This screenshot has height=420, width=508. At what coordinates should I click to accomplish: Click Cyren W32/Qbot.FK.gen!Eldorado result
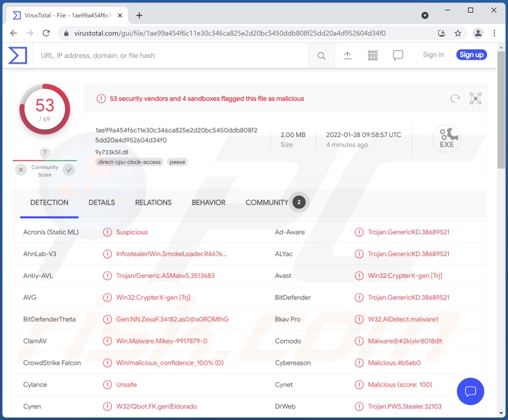tap(156, 406)
